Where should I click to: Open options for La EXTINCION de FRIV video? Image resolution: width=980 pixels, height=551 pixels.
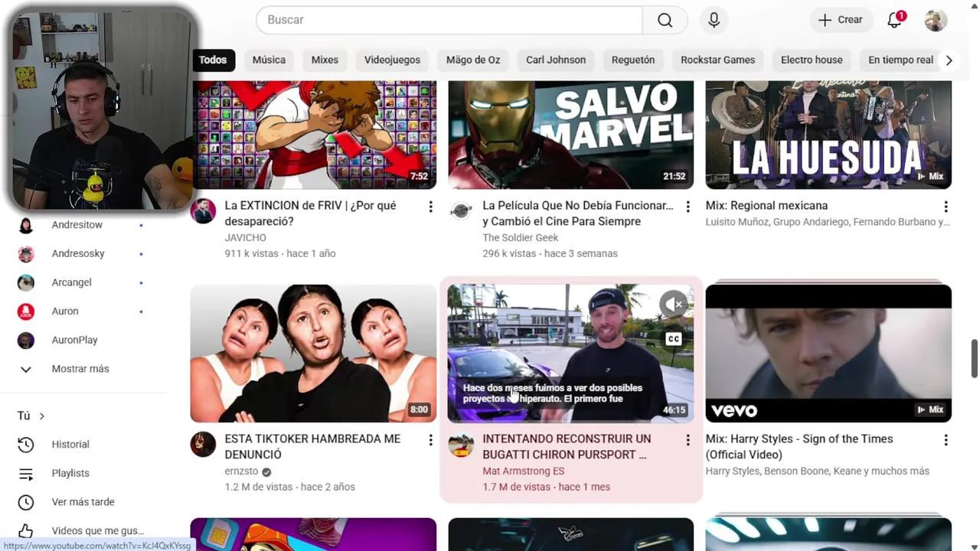coord(430,207)
